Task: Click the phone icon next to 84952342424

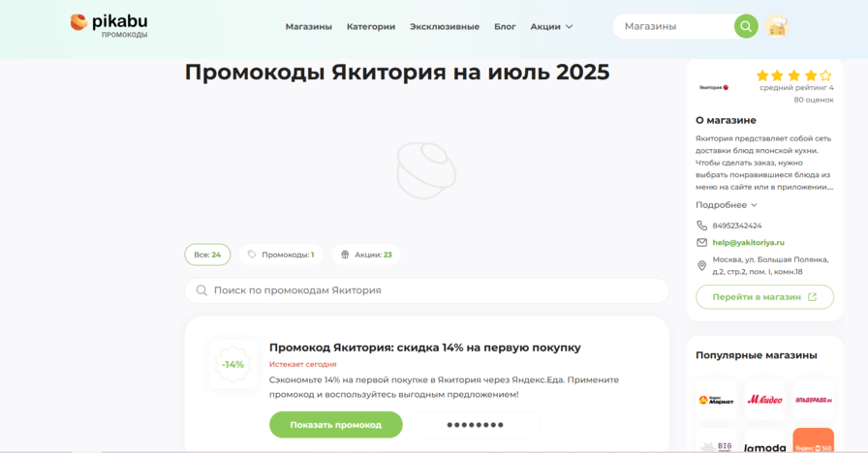Action: (x=701, y=226)
